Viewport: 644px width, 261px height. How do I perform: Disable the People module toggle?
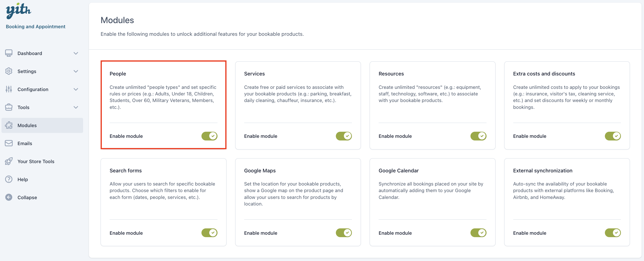pyautogui.click(x=209, y=136)
